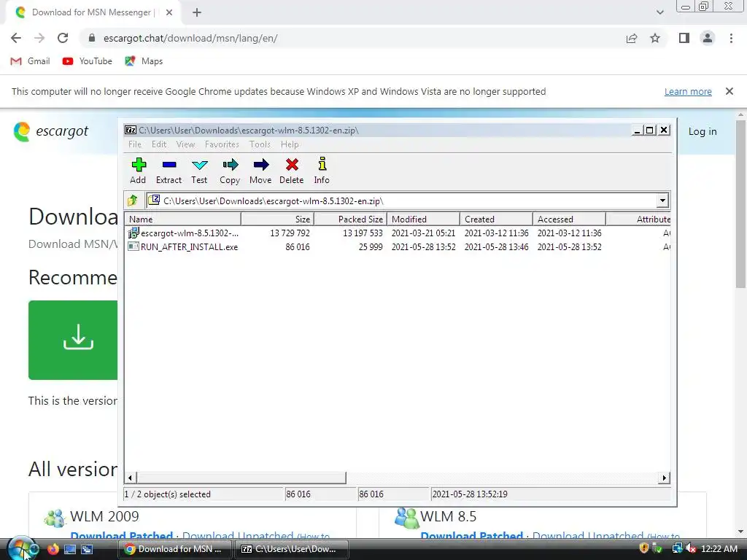The image size is (747, 560).
Task: Launch Firefox from the taskbar
Action: pos(53,549)
